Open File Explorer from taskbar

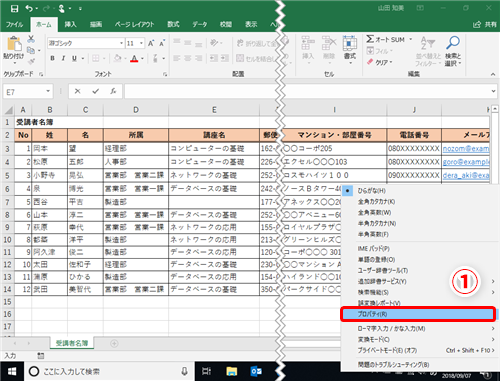pos(231,371)
